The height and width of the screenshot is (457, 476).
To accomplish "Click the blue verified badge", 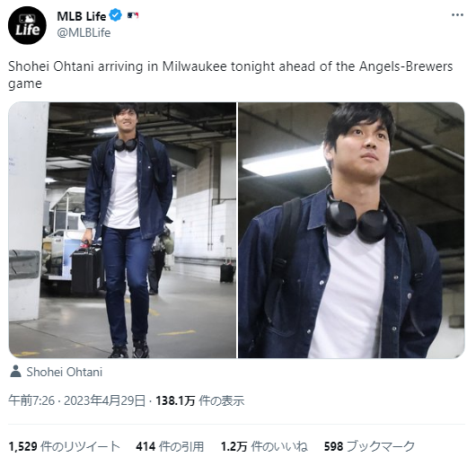I will 116,15.
